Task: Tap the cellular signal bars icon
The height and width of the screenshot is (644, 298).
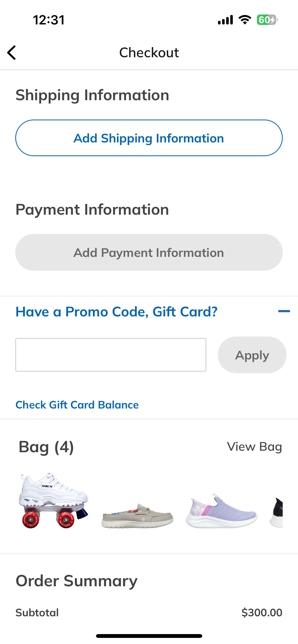Action: (x=225, y=20)
